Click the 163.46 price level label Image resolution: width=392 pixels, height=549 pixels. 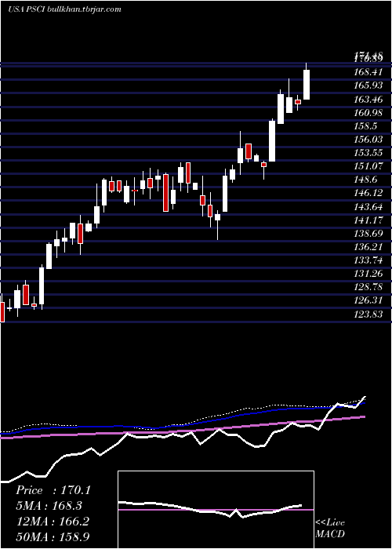(368, 100)
